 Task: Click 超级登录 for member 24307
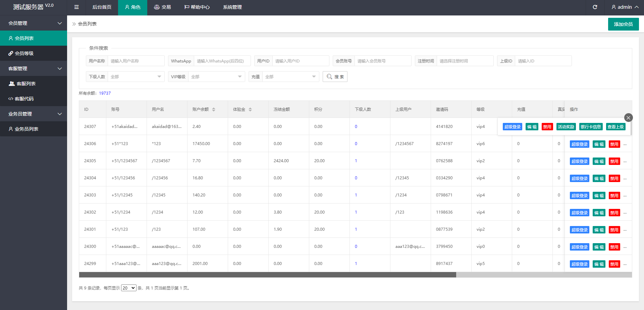(513, 127)
